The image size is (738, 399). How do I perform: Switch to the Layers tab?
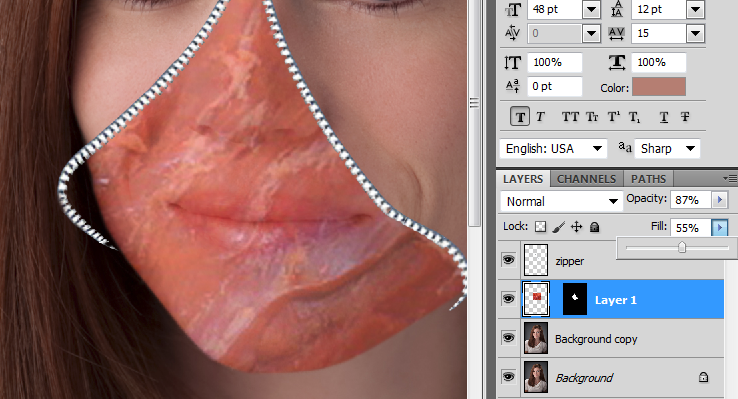(x=522, y=179)
